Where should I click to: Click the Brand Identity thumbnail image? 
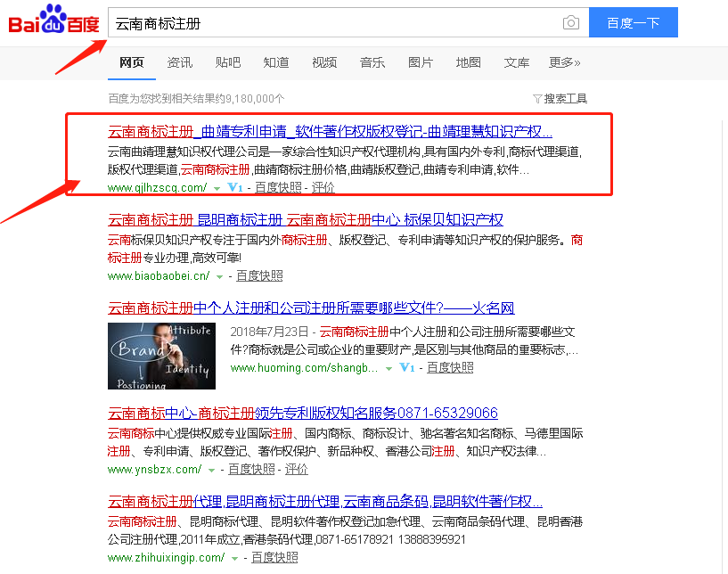click(161, 356)
